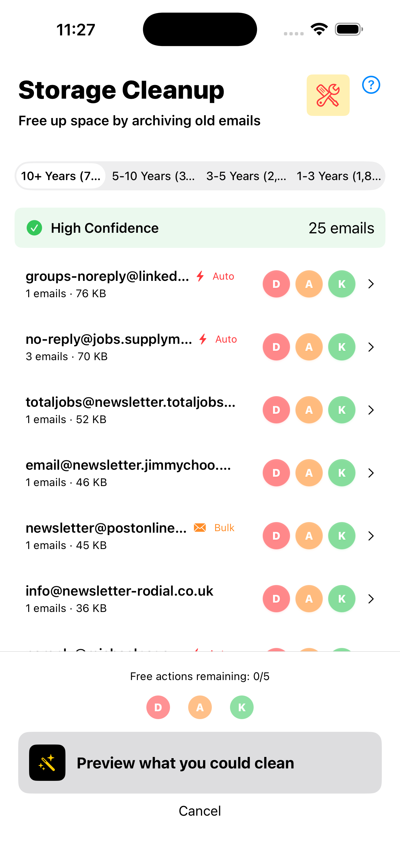This screenshot has height=868, width=400.
Task: Select the bottom bulk orange A action circle
Action: tap(200, 707)
